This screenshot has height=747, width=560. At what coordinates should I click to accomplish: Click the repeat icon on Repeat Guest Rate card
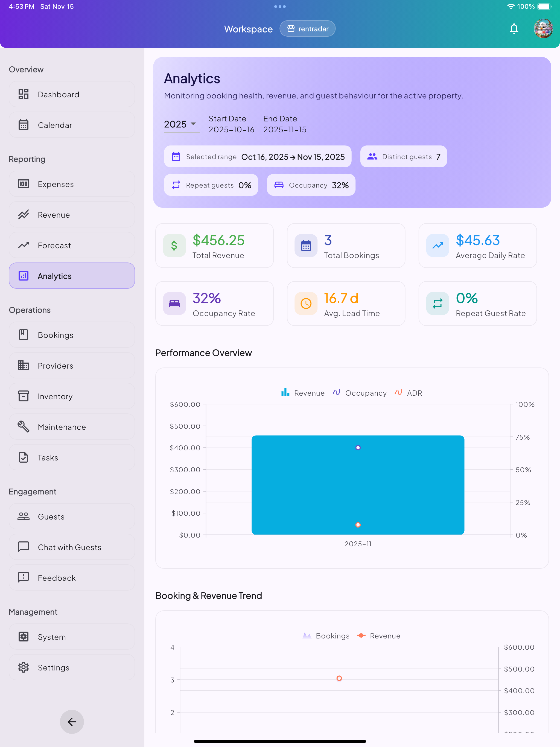click(x=437, y=304)
